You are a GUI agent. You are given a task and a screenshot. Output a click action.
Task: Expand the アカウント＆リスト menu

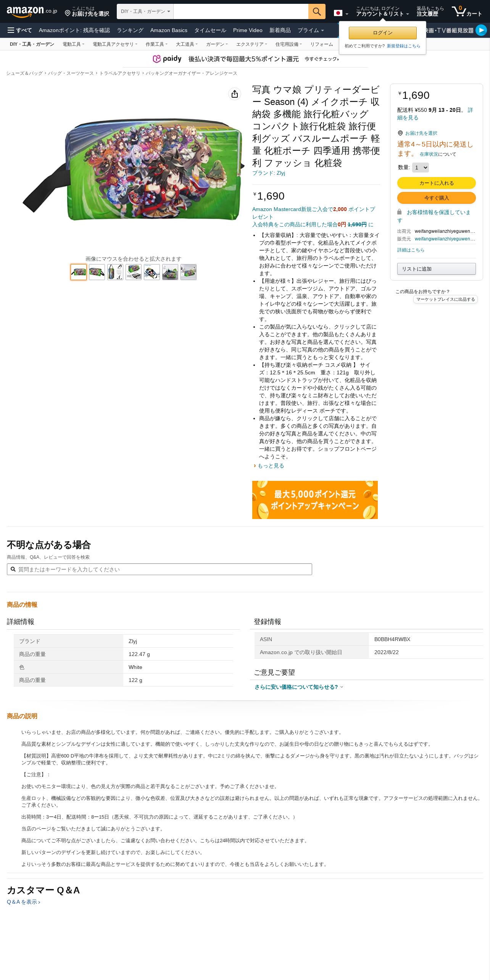tap(382, 11)
